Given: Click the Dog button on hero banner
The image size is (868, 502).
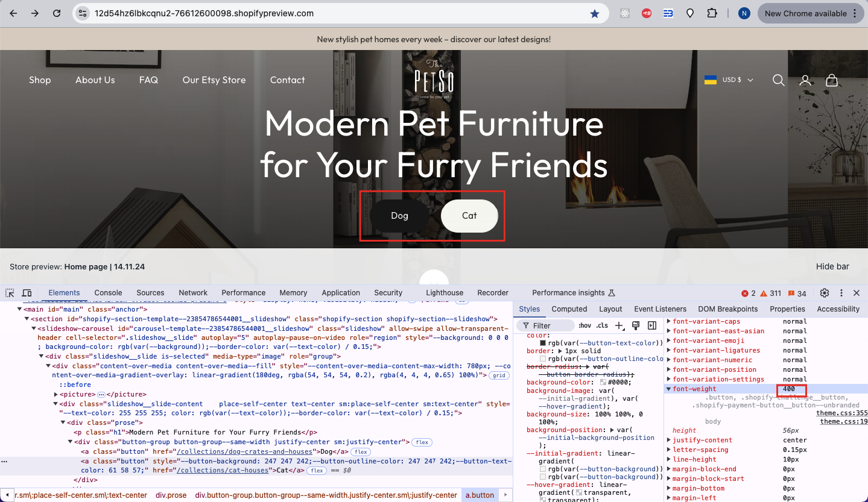Looking at the screenshot, I should click(x=399, y=216).
